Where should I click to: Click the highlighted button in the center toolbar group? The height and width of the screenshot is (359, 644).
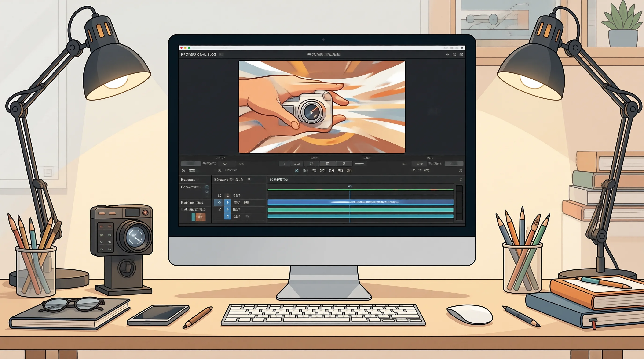(328, 164)
